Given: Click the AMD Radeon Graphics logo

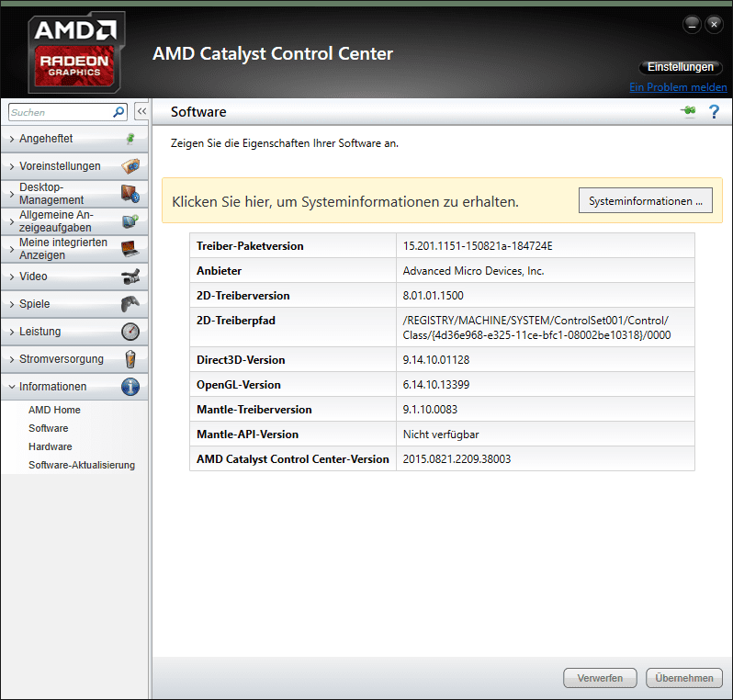Looking at the screenshot, I should (75, 53).
